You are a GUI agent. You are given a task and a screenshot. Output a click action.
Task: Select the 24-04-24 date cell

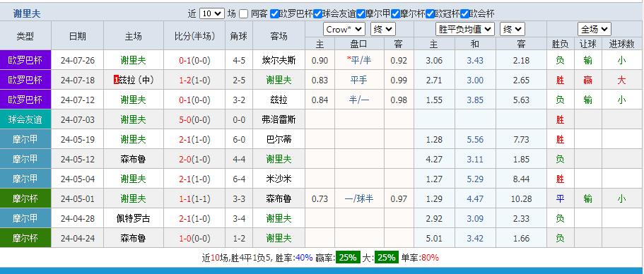tap(77, 238)
